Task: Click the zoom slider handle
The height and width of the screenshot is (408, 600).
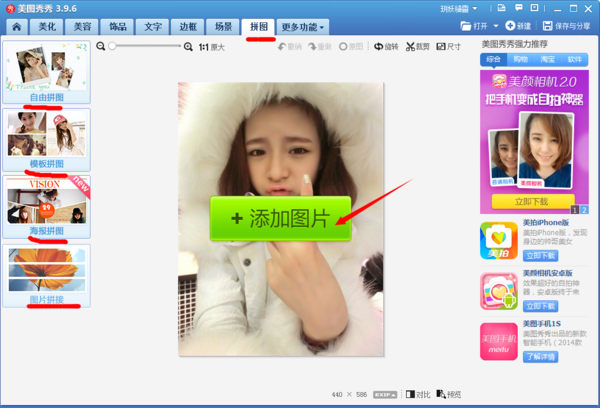Action: point(112,46)
